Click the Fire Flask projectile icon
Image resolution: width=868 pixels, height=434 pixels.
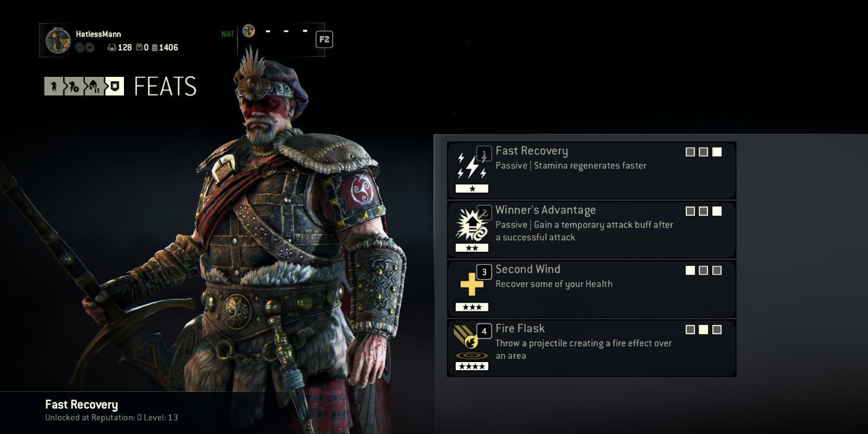pos(472,343)
